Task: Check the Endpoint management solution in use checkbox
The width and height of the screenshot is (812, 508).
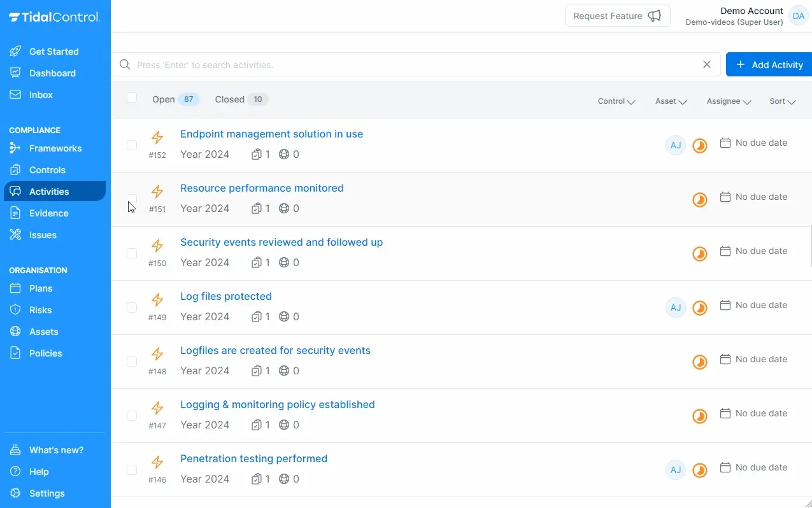Action: 132,145
